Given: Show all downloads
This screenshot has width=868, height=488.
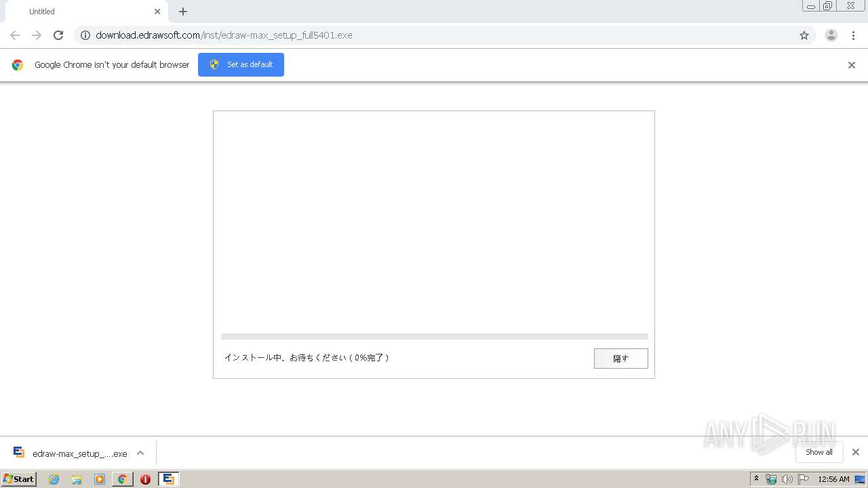Looking at the screenshot, I should click(x=819, y=452).
